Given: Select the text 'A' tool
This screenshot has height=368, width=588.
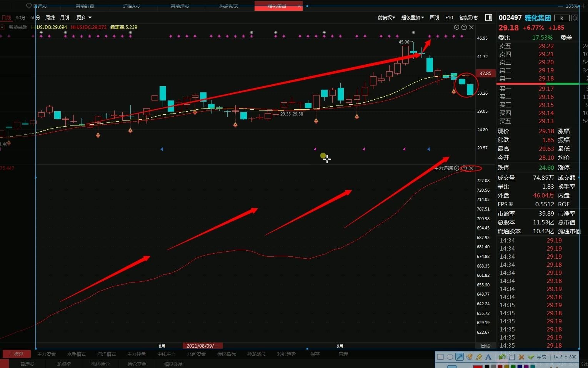Looking at the screenshot, I should point(488,357).
